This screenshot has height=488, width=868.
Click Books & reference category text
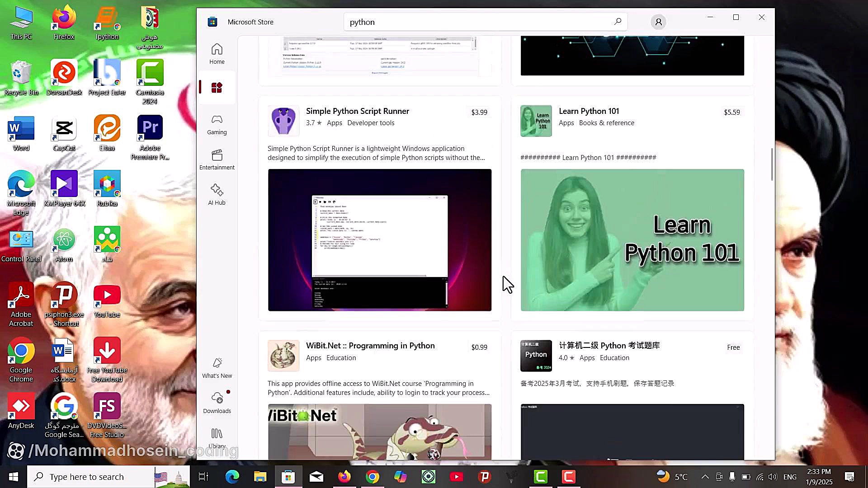click(606, 123)
